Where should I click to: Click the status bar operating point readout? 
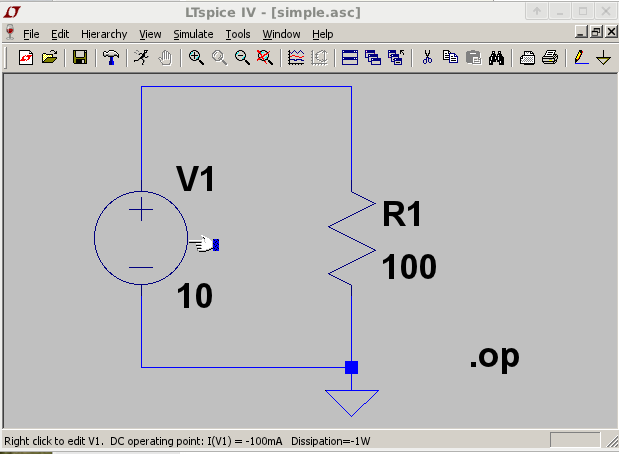click(187, 441)
